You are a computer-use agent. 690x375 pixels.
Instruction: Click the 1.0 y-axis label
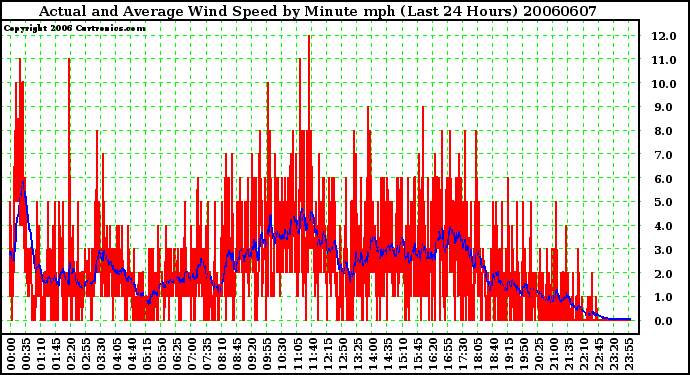(664, 298)
